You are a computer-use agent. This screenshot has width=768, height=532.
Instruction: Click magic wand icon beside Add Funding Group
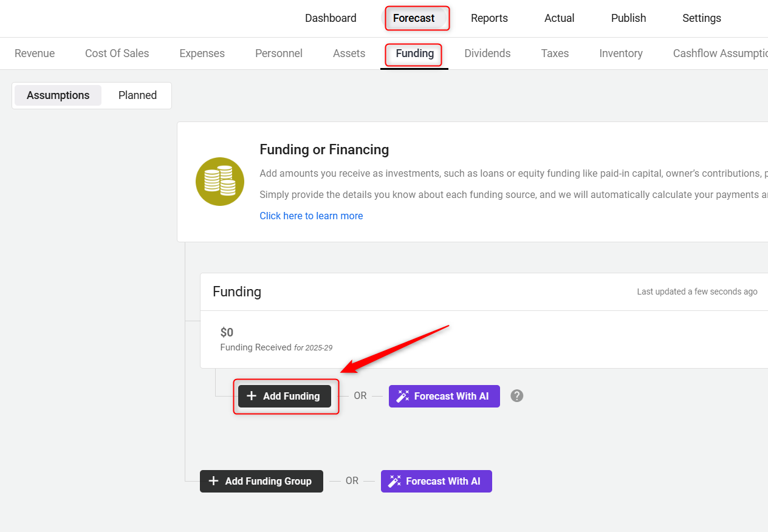tap(394, 481)
